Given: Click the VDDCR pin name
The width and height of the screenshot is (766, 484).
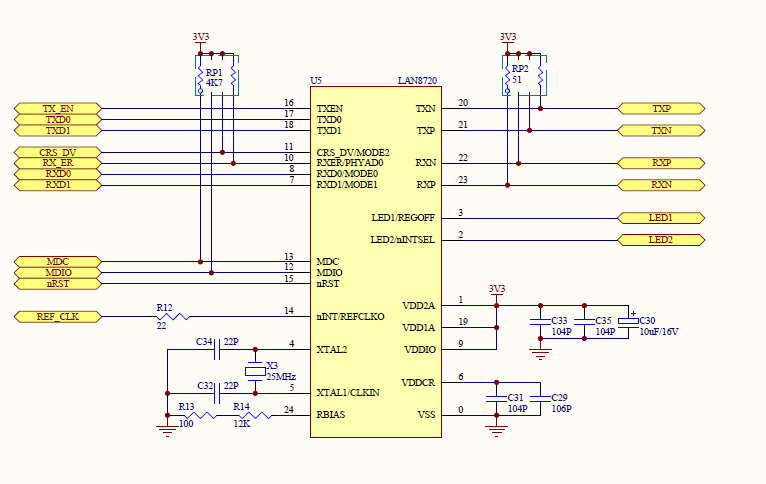Looking at the screenshot, I should point(418,382).
